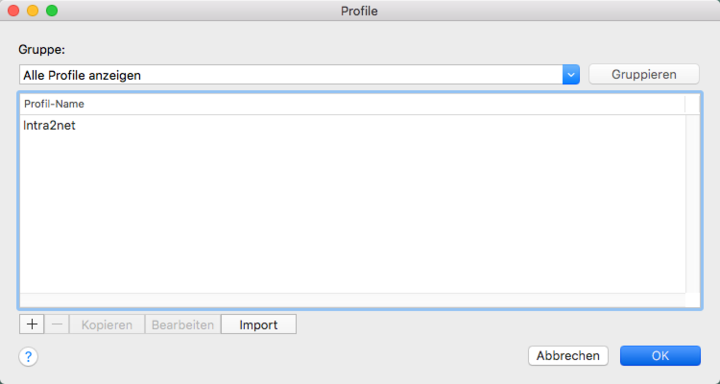Click the horizontal scrollbar track below the list
The image size is (720, 384).
coord(352,300)
